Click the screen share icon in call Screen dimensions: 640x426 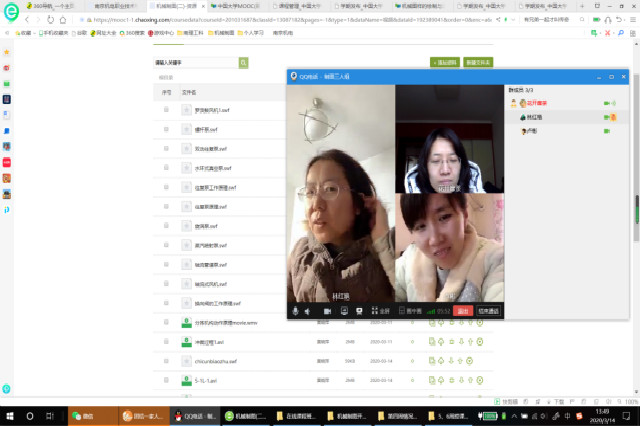pos(344,311)
